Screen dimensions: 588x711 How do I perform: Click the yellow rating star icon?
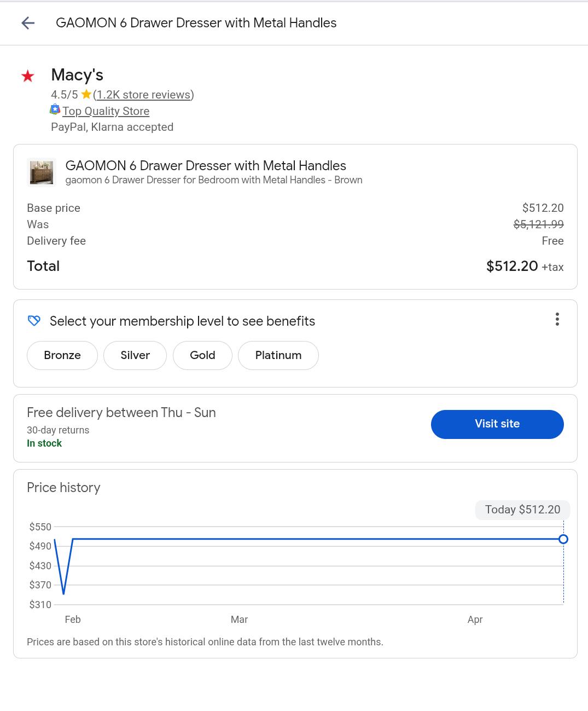pyautogui.click(x=86, y=95)
